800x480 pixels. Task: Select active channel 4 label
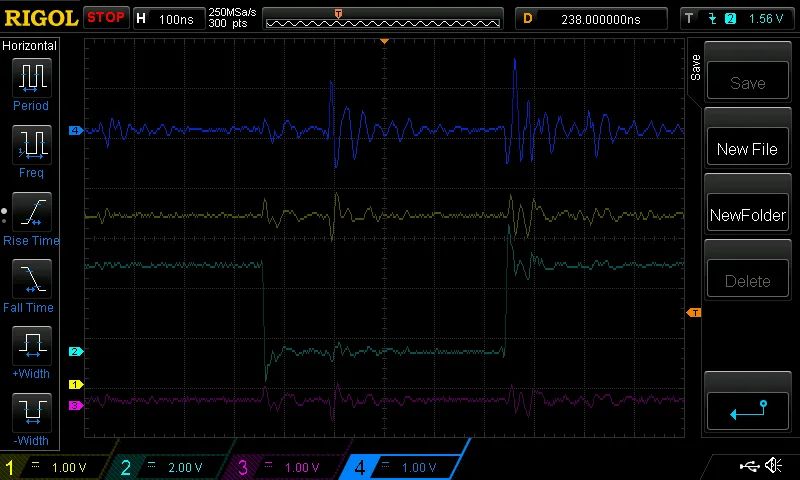(403, 467)
